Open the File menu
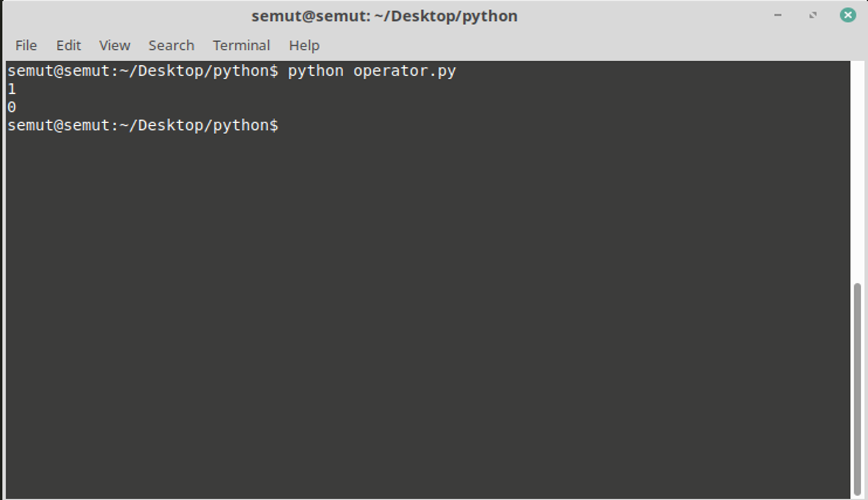Viewport: 868px width, 500px height. coord(26,45)
